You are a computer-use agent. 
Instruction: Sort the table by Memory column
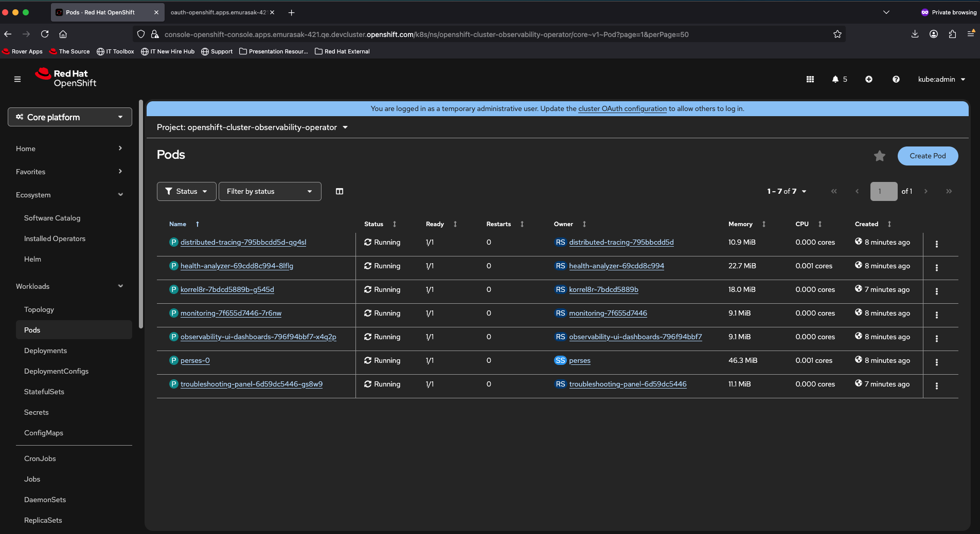[x=740, y=224]
